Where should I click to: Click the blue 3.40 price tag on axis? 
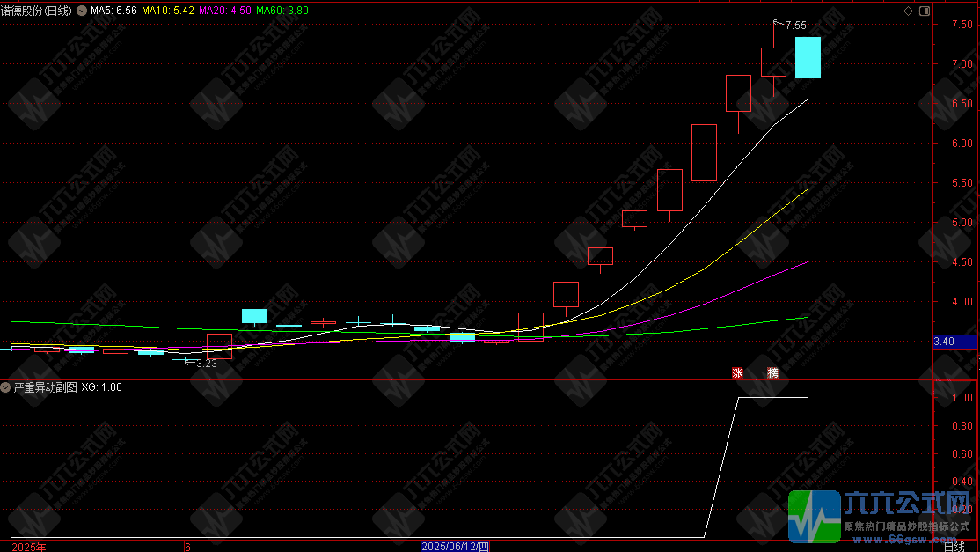(x=954, y=342)
